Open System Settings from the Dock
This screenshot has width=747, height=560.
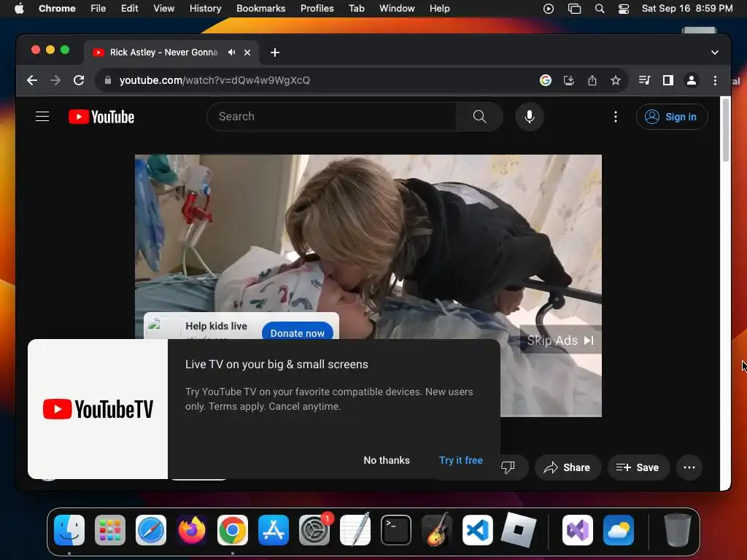[x=314, y=530]
